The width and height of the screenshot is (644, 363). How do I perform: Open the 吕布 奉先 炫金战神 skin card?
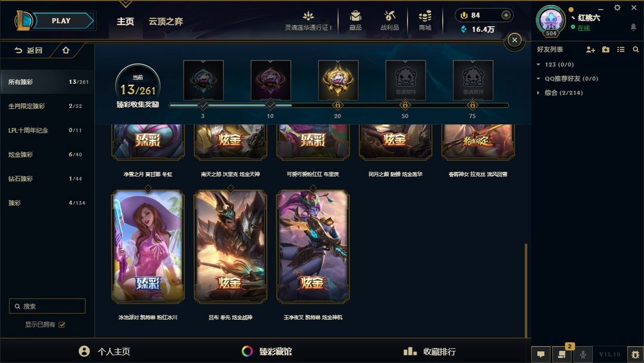(x=230, y=247)
